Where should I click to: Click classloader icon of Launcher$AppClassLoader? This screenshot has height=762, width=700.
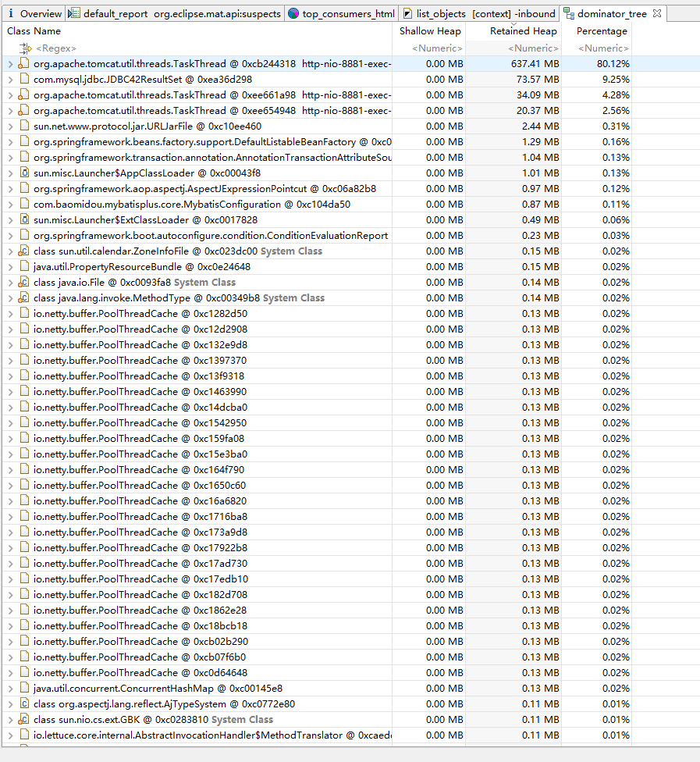[x=24, y=173]
